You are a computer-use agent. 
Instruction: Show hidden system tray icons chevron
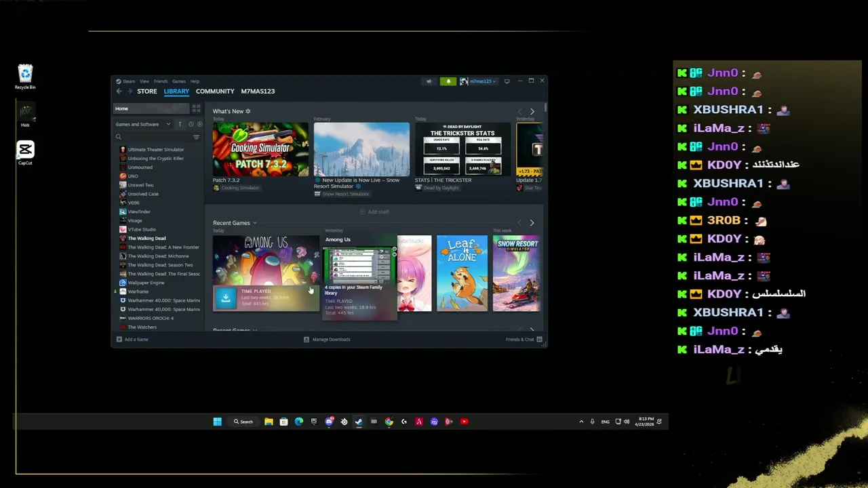581,422
